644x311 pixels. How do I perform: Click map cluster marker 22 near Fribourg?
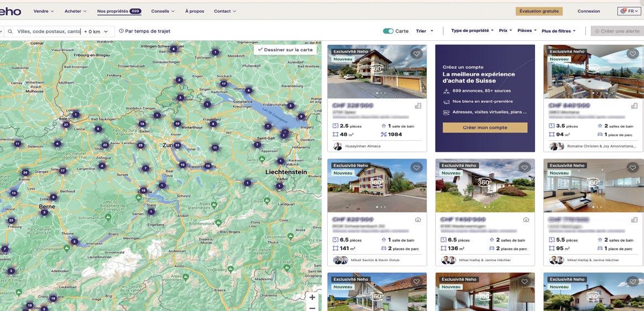tap(11, 220)
